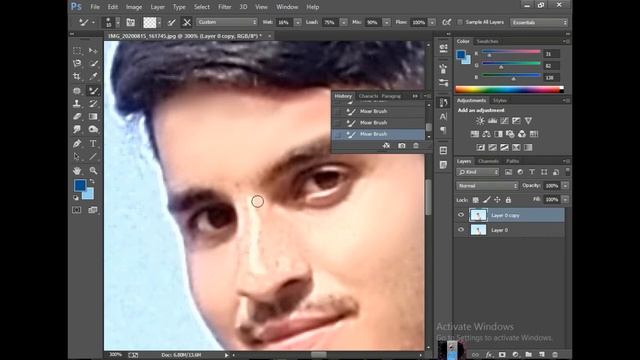The image size is (640, 360).
Task: Select the Eyedropper tool
Action: pyautogui.click(x=93, y=76)
